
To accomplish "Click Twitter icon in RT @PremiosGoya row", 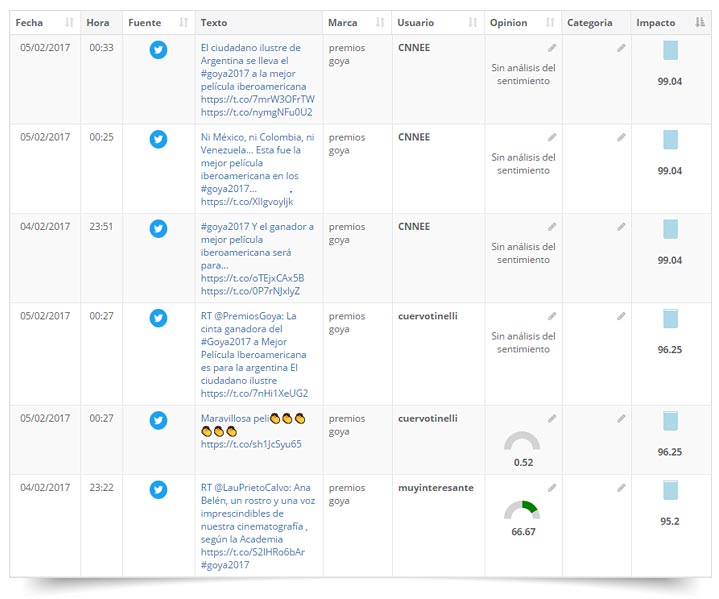I will point(158,318).
